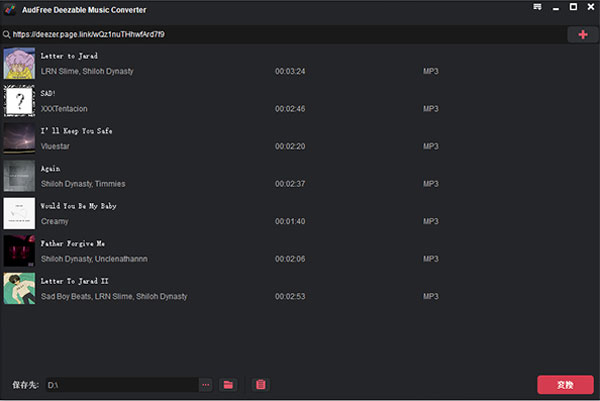
Task: Click MP3 format in the Again row
Action: pyautogui.click(x=430, y=184)
